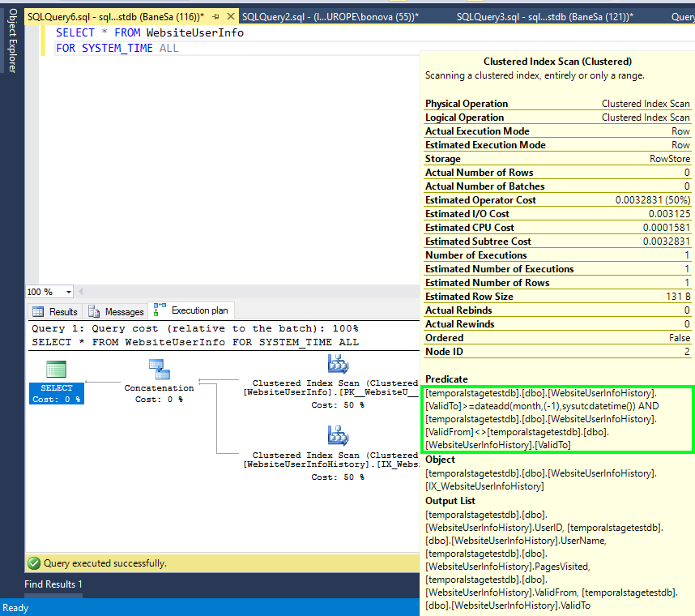Expand the Object Explorer side panel
Screen dimensions: 695x616
pos(11,41)
